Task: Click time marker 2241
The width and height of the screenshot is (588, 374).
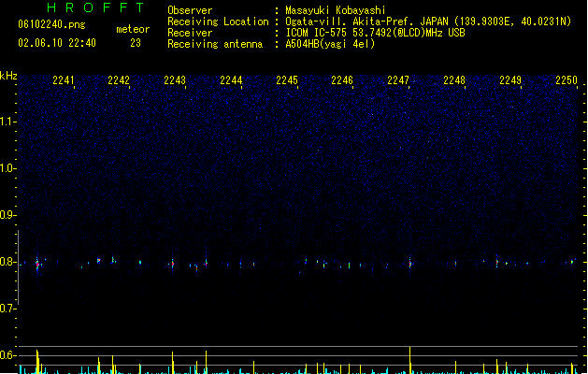Action: tap(63, 80)
